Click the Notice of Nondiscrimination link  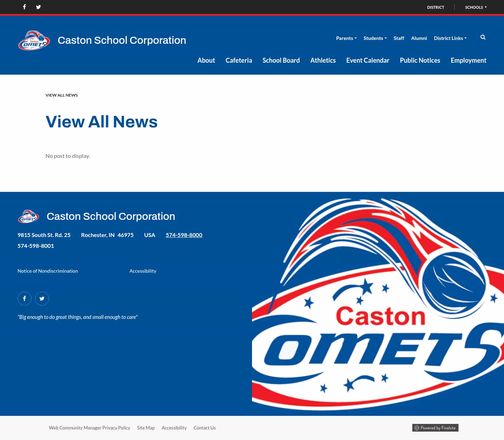pos(48,271)
